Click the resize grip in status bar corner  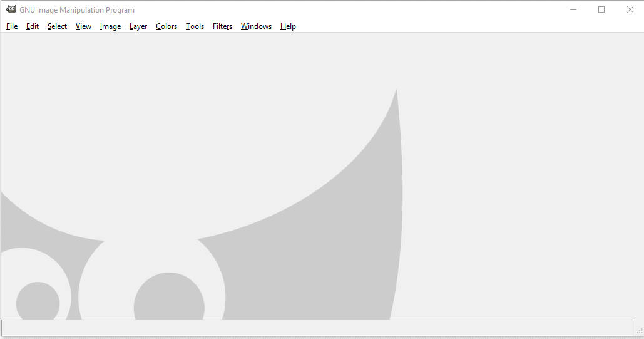tap(640, 331)
